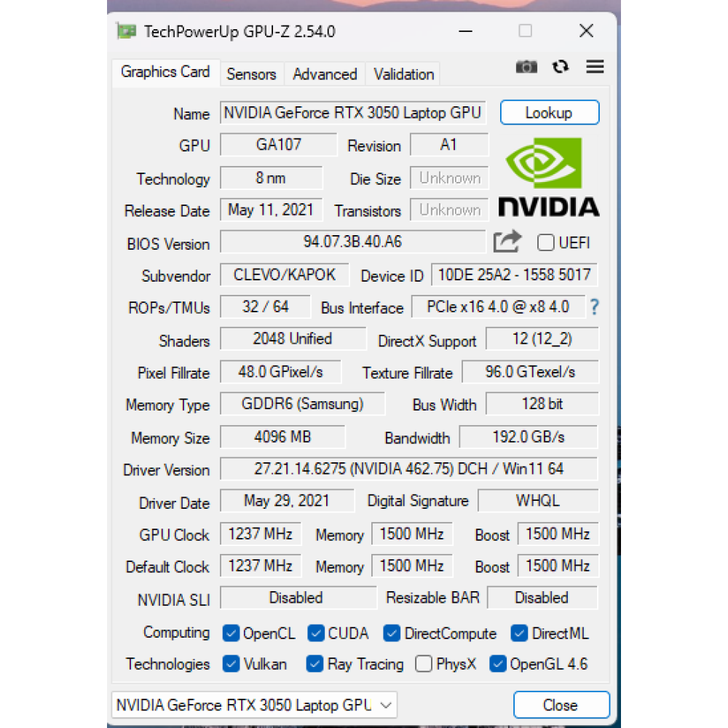Toggle the DirectCompute checkbox
Viewport: 728px width, 728px height.
click(x=392, y=633)
